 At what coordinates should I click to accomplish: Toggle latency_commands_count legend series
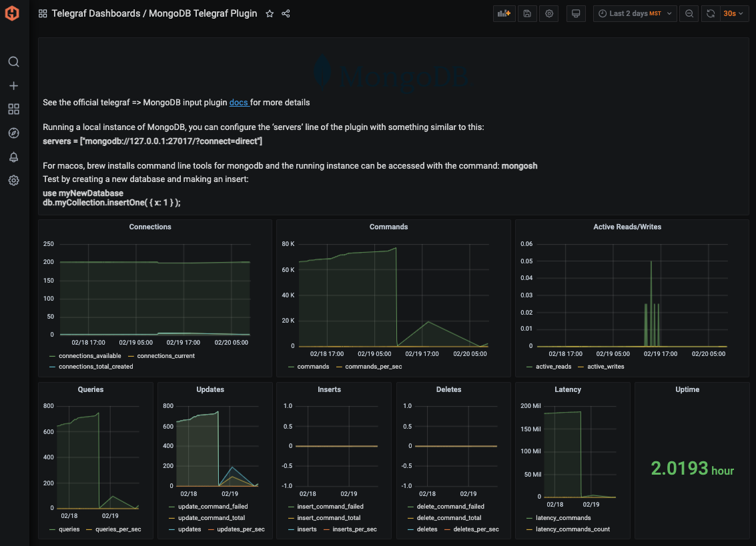[x=573, y=529]
